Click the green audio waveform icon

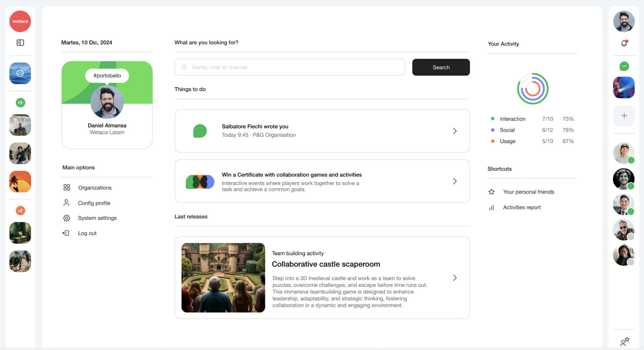coord(20,102)
